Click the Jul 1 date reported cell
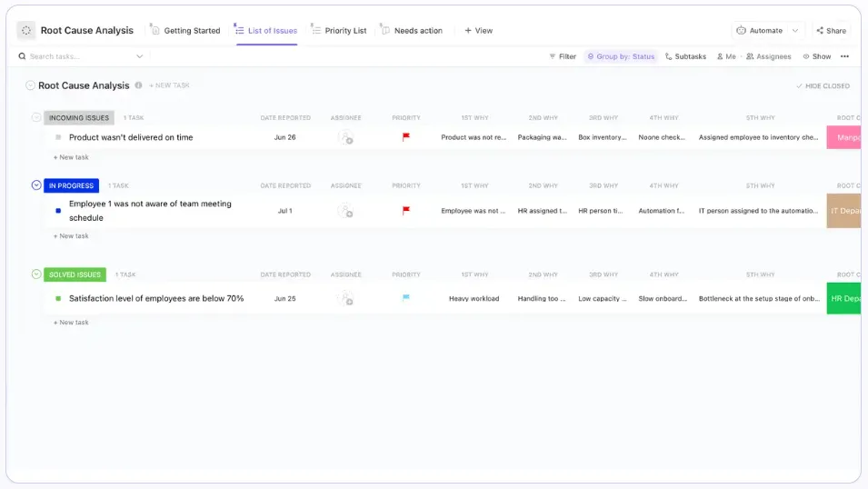Image resolution: width=868 pixels, height=489 pixels. pos(284,211)
